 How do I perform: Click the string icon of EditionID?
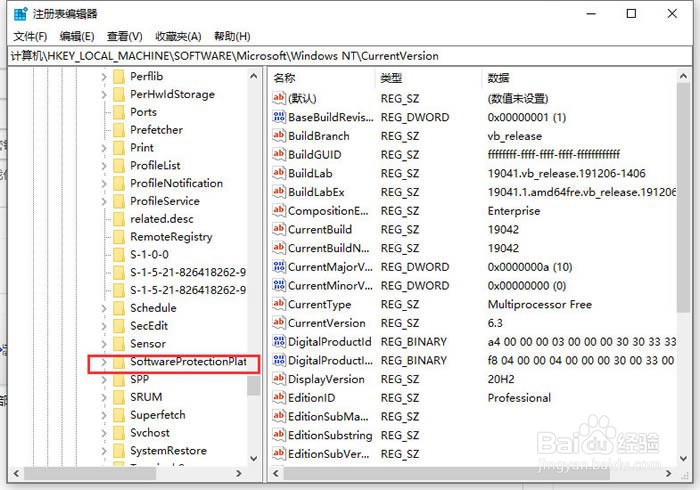click(279, 398)
